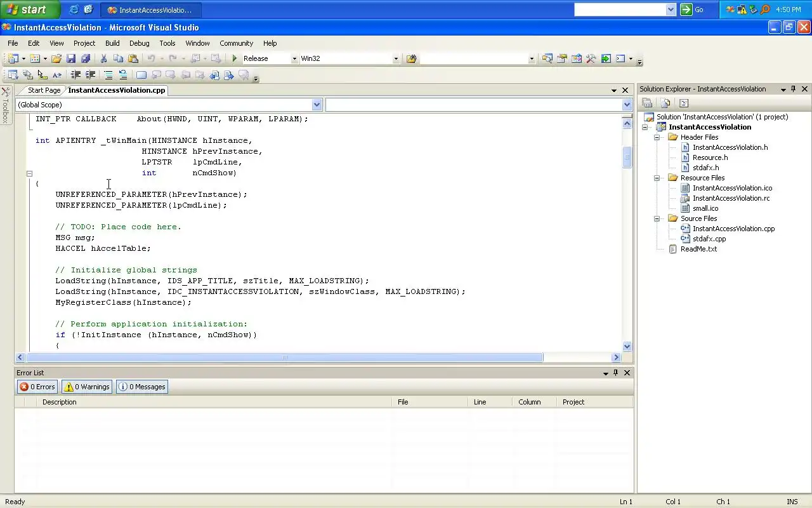Click the Copy icon in toolbar
812x508 pixels.
click(x=118, y=58)
